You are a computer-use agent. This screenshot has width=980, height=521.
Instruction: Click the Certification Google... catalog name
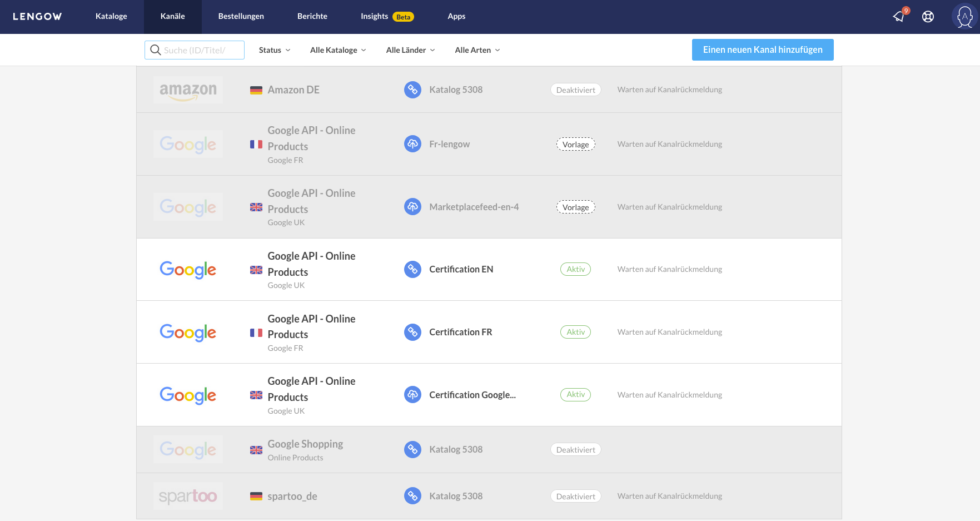[x=472, y=395]
